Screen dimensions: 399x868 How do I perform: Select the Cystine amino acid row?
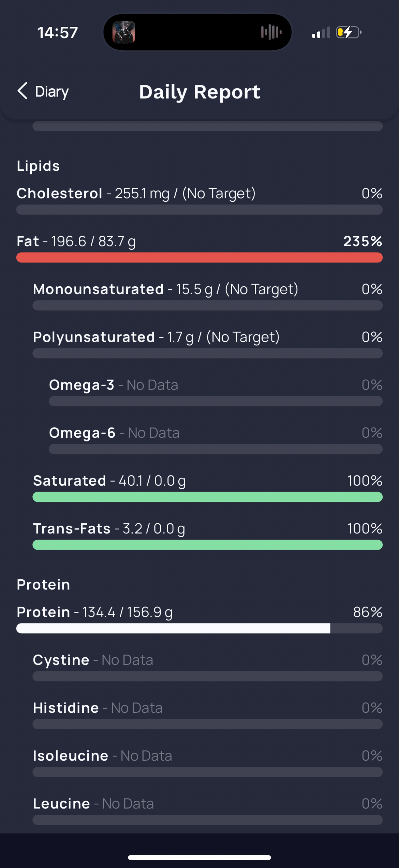click(x=207, y=666)
